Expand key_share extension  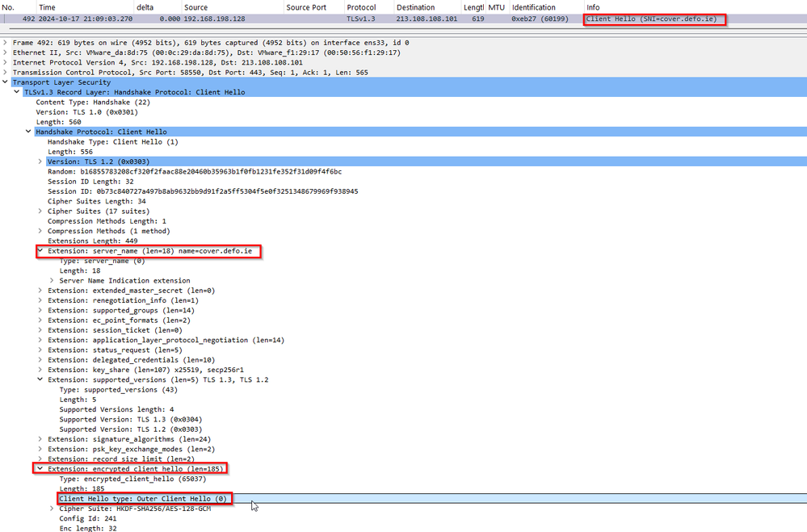click(x=40, y=370)
